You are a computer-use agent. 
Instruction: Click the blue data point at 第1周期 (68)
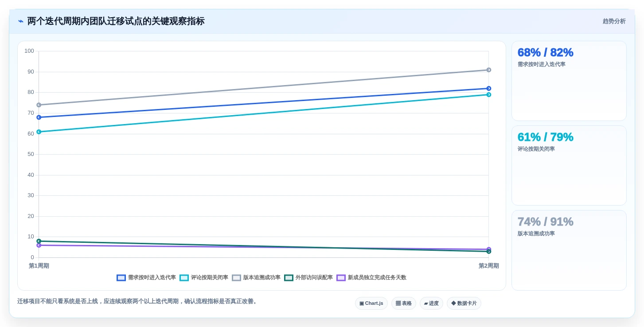39,117
